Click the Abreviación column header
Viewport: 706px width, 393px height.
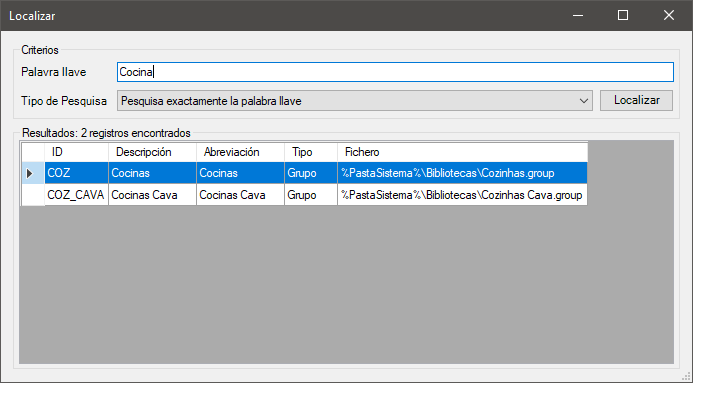click(x=240, y=152)
